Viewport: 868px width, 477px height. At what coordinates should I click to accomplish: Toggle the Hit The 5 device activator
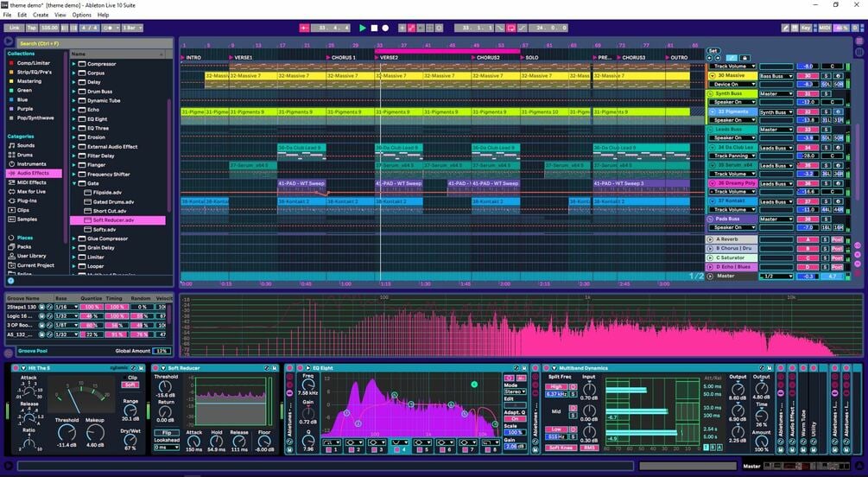click(x=16, y=368)
